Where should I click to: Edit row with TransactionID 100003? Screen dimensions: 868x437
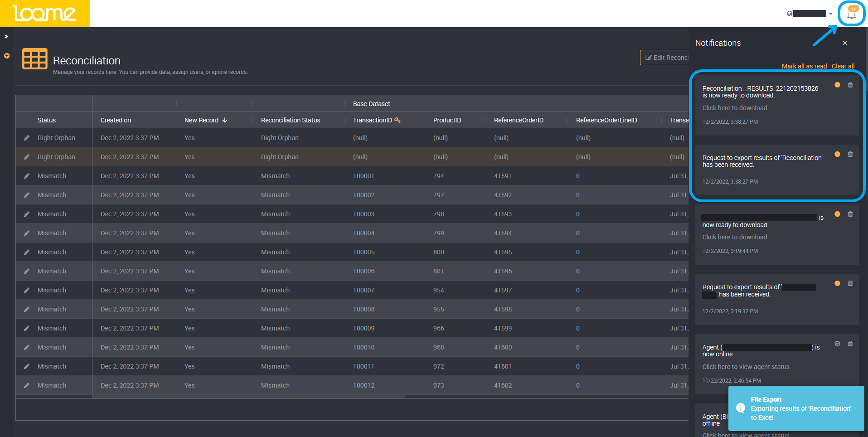(x=27, y=214)
